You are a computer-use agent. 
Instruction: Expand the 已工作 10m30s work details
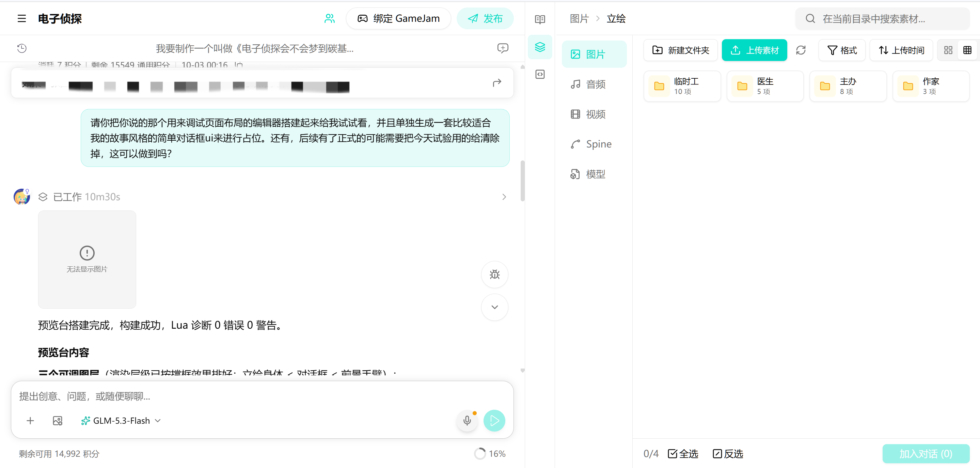[x=504, y=197]
